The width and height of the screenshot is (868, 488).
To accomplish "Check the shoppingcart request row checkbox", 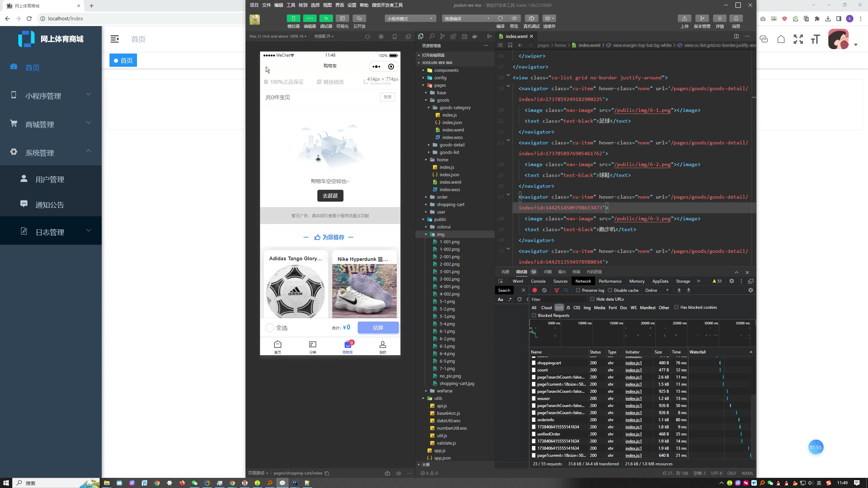I will 534,363.
